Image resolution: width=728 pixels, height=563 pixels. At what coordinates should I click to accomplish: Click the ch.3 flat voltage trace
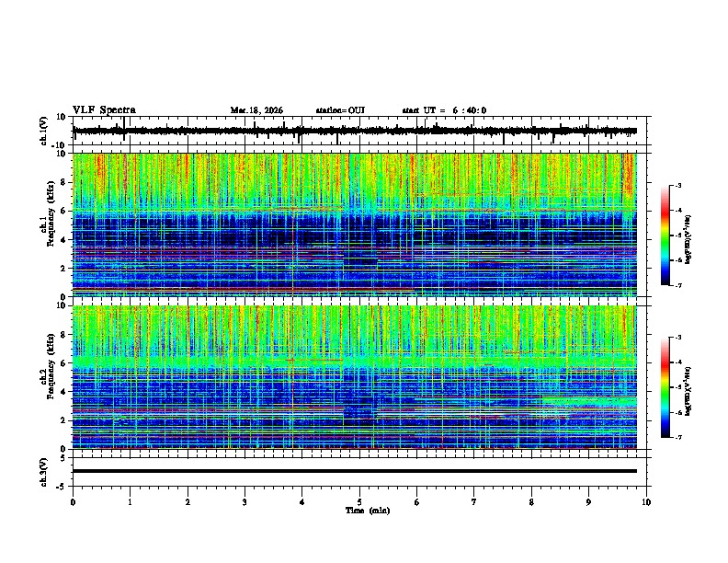click(355, 471)
